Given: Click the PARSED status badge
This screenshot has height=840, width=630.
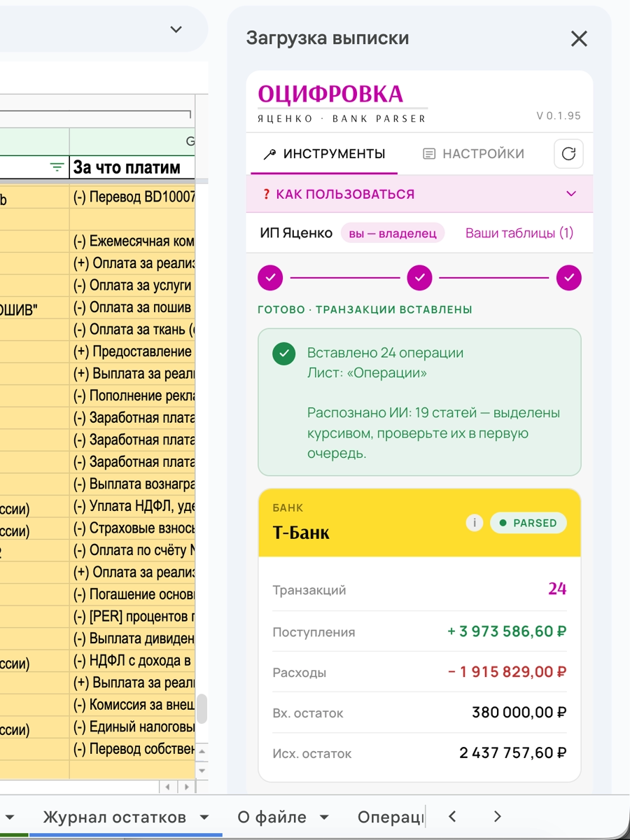Looking at the screenshot, I should point(528,523).
